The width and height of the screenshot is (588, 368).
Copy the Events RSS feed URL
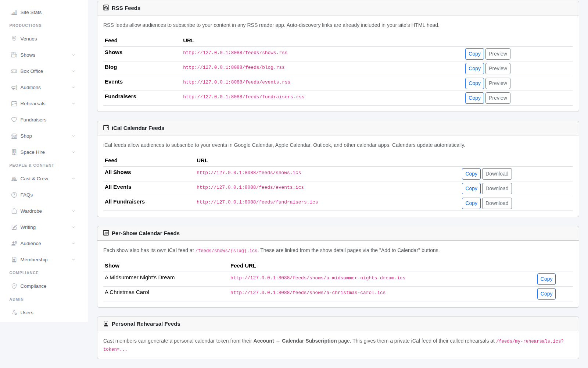pyautogui.click(x=474, y=83)
